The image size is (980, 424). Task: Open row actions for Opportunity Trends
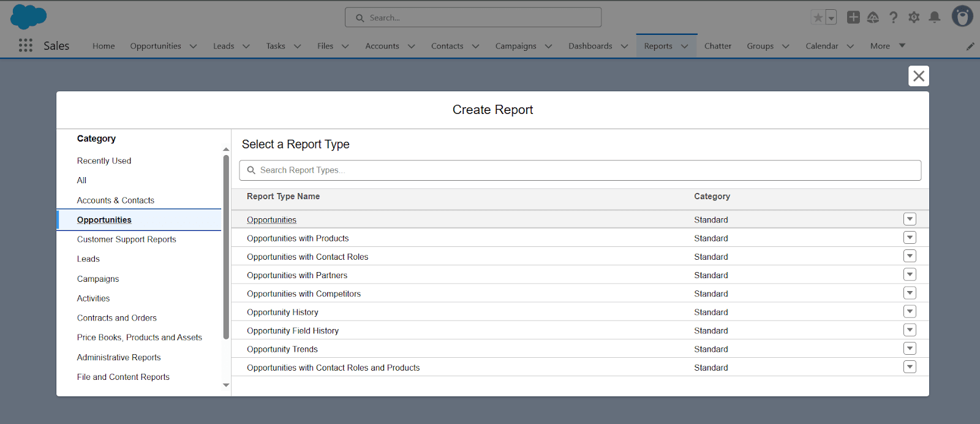tap(910, 349)
